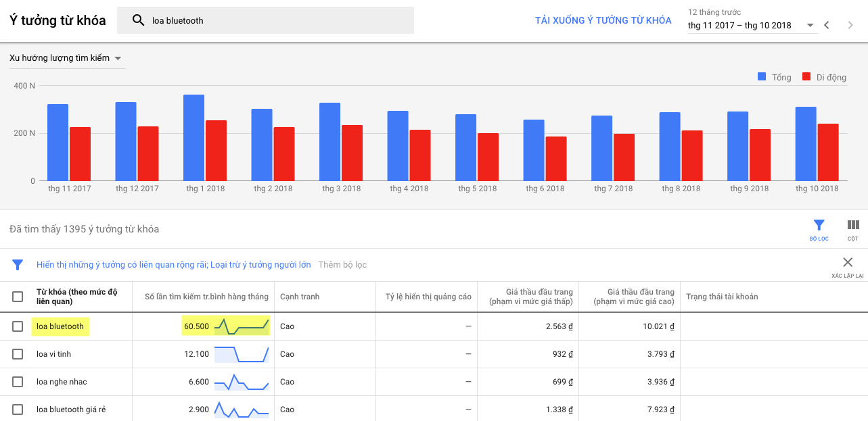Click the loa vi tính trend sparkline
868x421 pixels.
pyautogui.click(x=242, y=354)
